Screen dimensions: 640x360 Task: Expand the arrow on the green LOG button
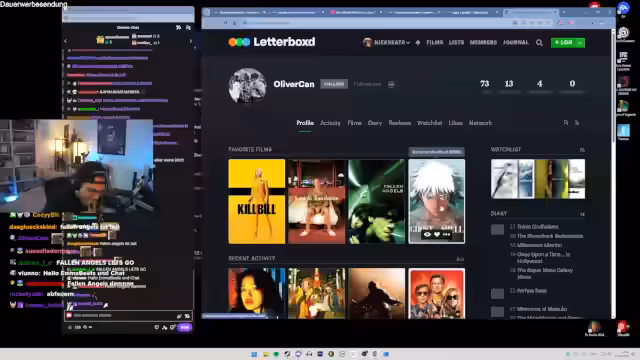pyautogui.click(x=579, y=42)
